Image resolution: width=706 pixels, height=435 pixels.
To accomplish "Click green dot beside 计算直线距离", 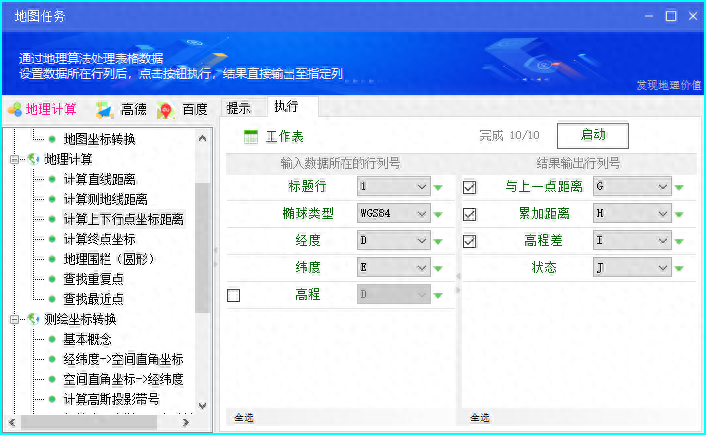I will pos(52,179).
